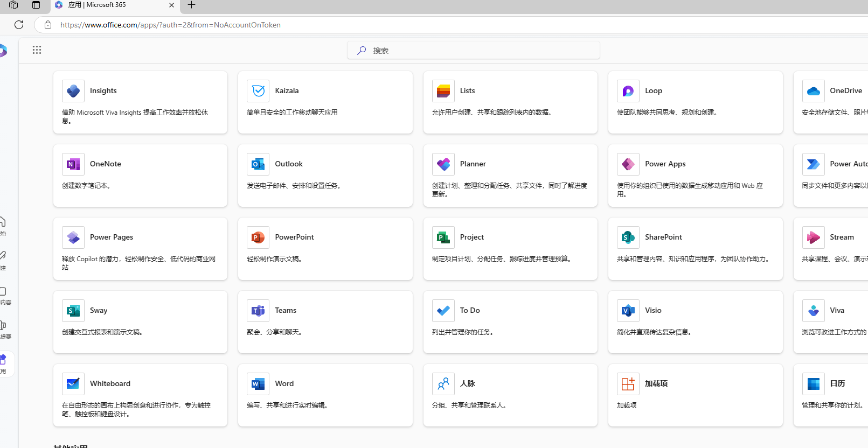Click the PowerPoint title link
868x448 pixels.
click(x=294, y=237)
